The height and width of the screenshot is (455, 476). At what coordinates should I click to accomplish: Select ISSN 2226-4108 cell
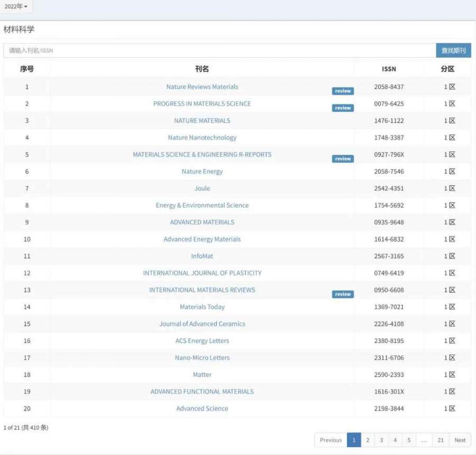(x=389, y=324)
